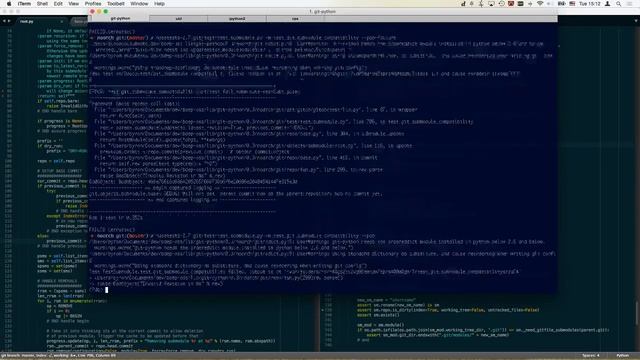
Task: Click the editor vertical scrollbar on right pane
Action: (637, 312)
